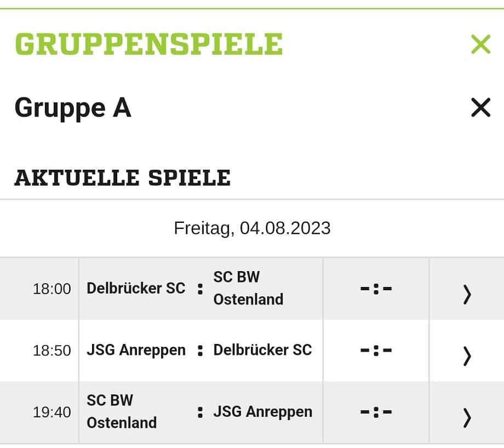Image resolution: width=504 pixels, height=448 pixels.
Task: Expand the 18:50 match row arrow
Action: tap(467, 355)
